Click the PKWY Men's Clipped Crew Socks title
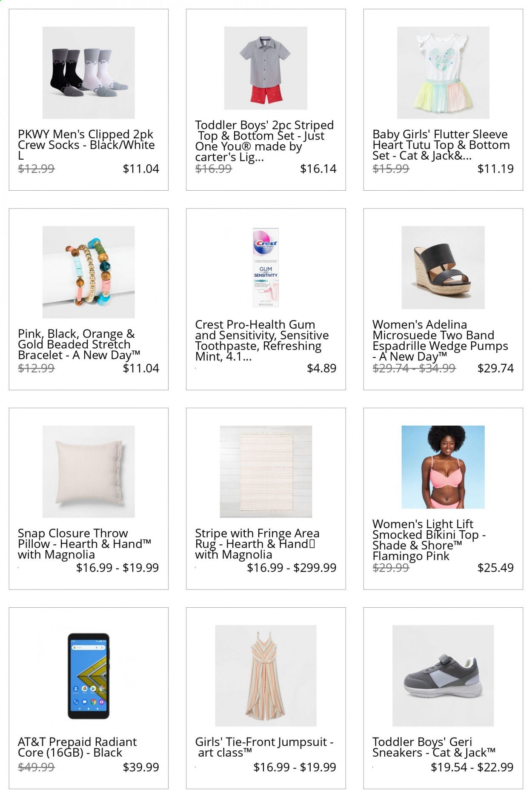The width and height of the screenshot is (532, 798). (x=86, y=145)
